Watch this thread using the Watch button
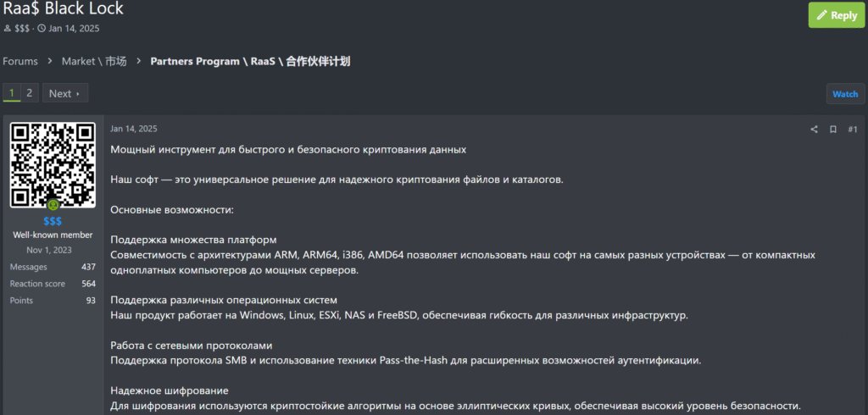 pyautogui.click(x=845, y=94)
